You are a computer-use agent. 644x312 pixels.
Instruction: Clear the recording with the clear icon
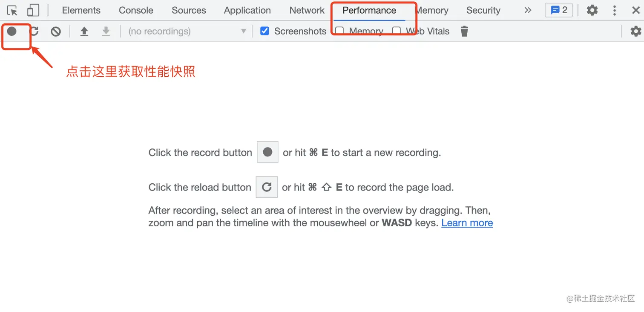coord(56,31)
